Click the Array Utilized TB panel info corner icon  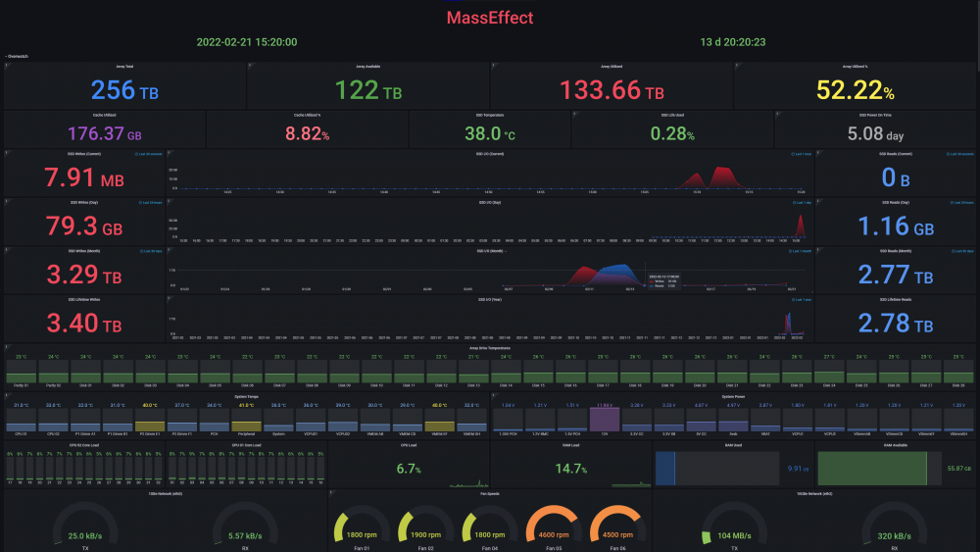point(493,65)
